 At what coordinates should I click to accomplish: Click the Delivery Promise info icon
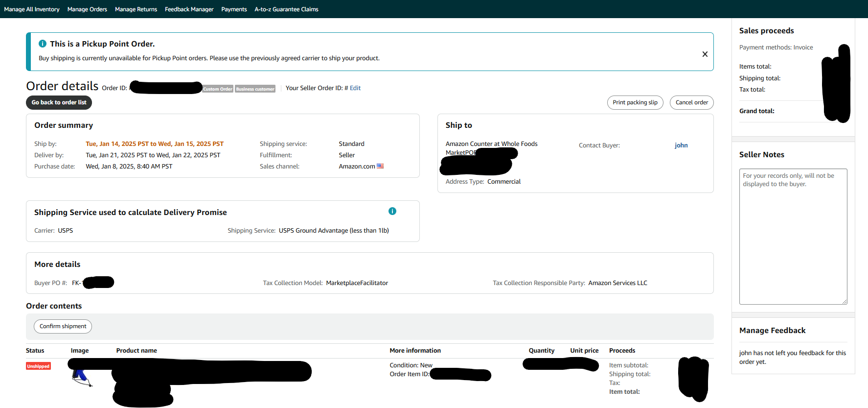tap(392, 211)
